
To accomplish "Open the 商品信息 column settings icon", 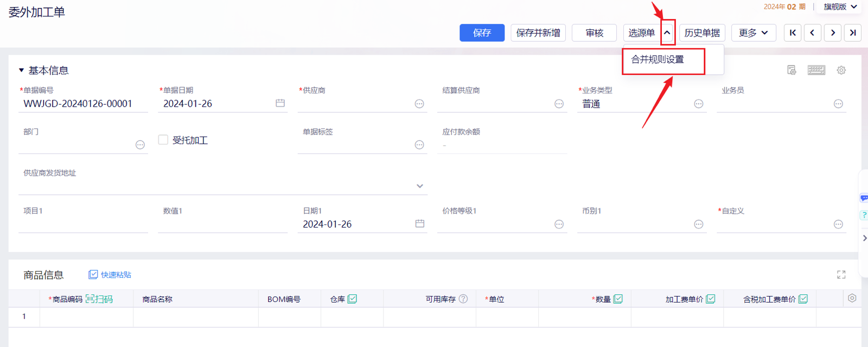I will point(852,298).
